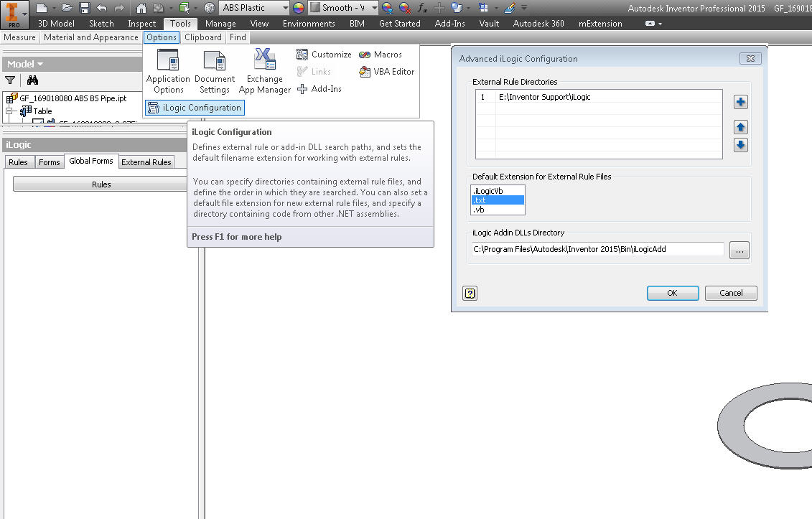Click the filter icon in the Model browser
The image size is (812, 519).
(x=9, y=81)
